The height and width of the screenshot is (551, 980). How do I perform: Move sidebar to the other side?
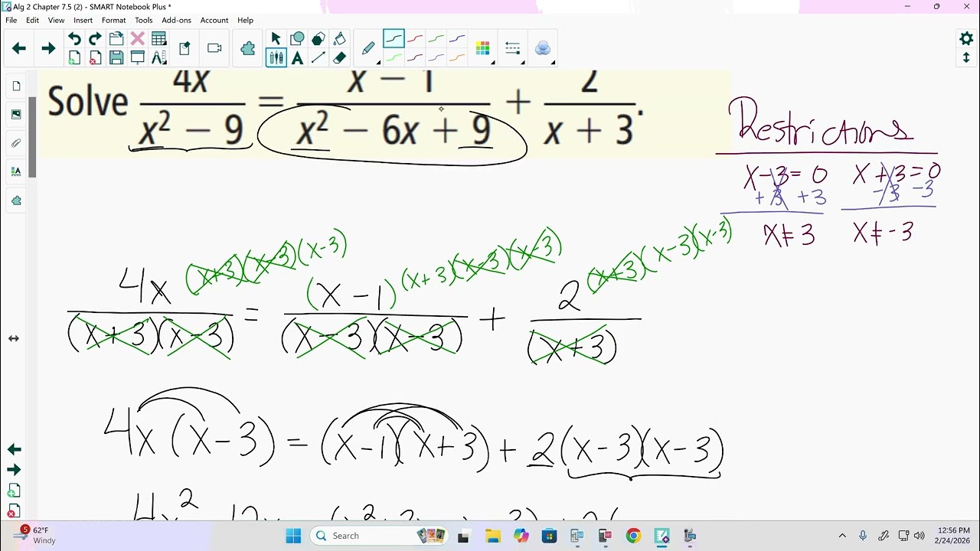coord(13,338)
